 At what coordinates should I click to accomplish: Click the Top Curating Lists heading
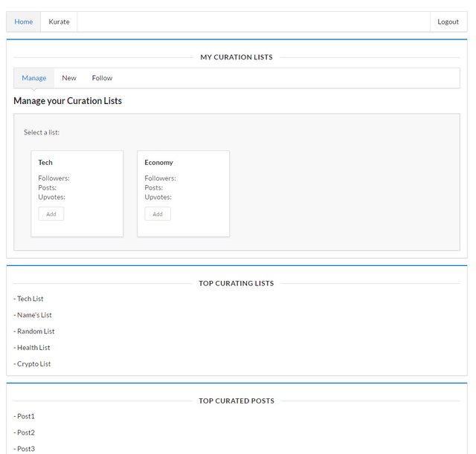pos(237,283)
